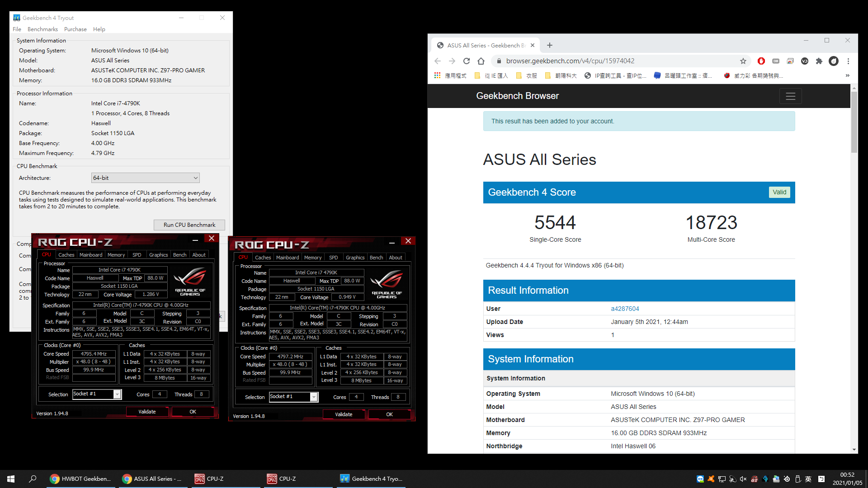
Task: Click Run CPU Benchmark button
Action: click(189, 225)
